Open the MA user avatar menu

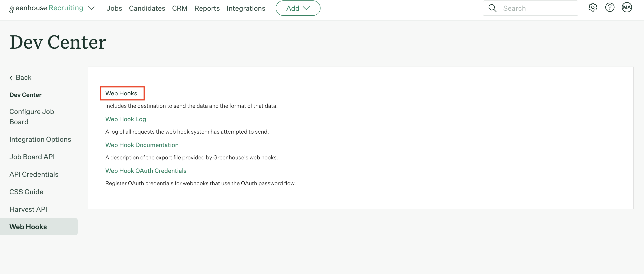coord(627,8)
